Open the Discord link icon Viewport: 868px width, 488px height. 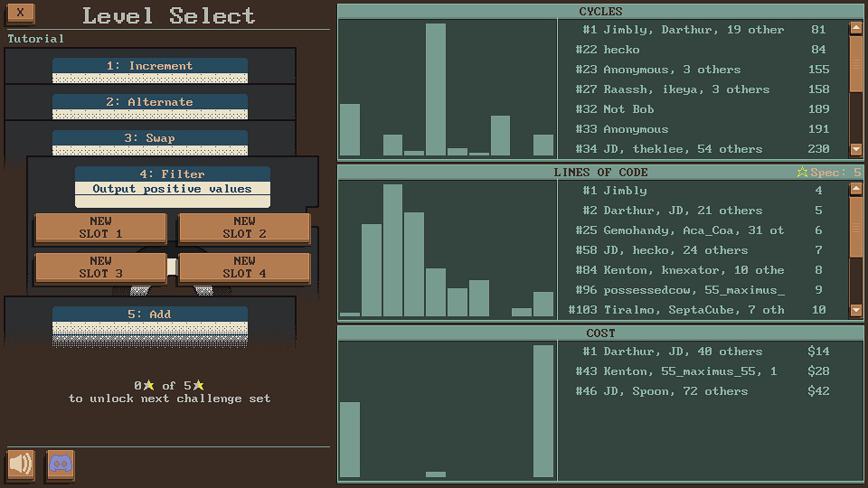click(61, 464)
